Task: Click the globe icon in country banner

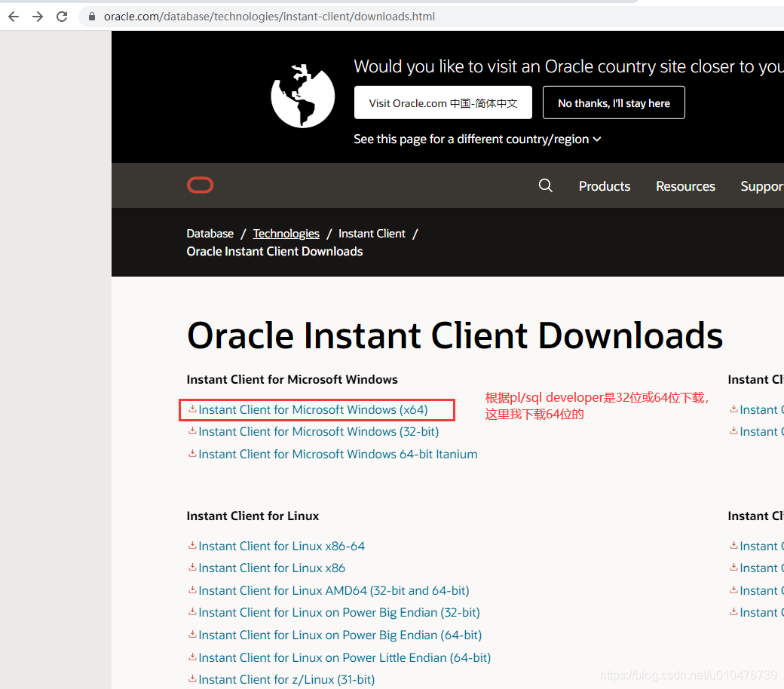Action: pyautogui.click(x=302, y=96)
